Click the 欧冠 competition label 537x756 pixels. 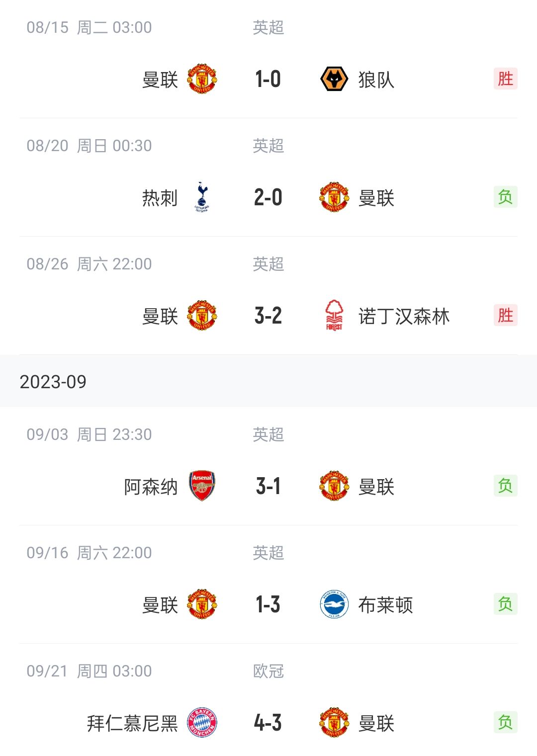268,671
